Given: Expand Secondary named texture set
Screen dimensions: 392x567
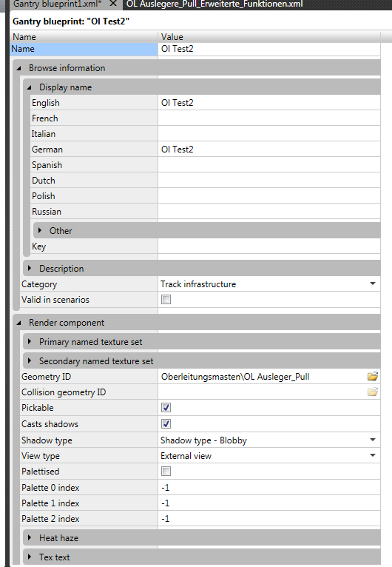Looking at the screenshot, I should point(30,360).
